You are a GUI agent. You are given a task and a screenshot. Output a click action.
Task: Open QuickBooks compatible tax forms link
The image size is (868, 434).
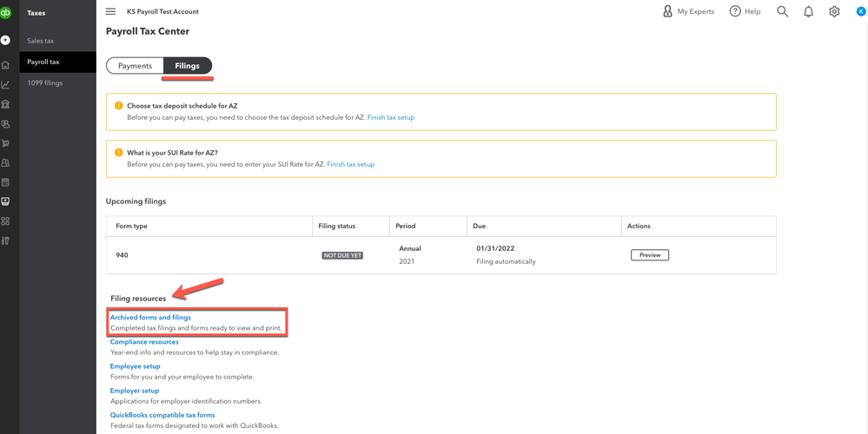click(162, 415)
